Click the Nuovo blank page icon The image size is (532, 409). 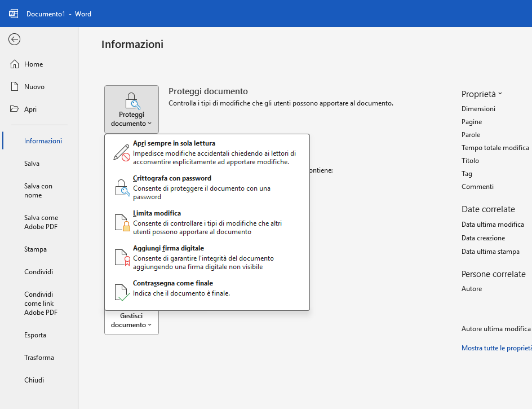point(15,87)
